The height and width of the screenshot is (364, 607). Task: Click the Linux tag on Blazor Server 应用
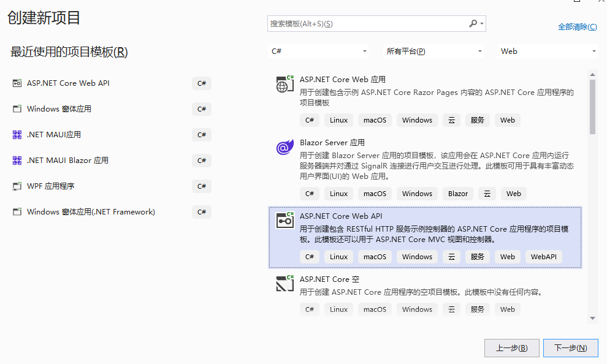point(338,194)
